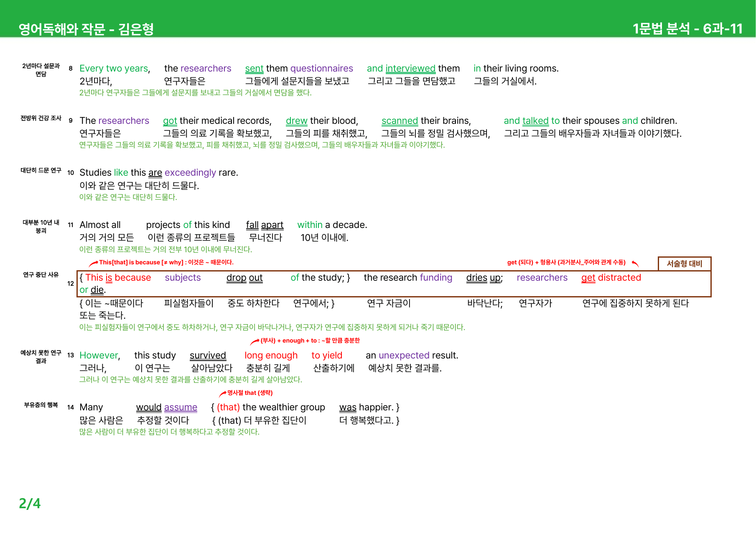Click the red phrase 'This is because'

click(118, 278)
